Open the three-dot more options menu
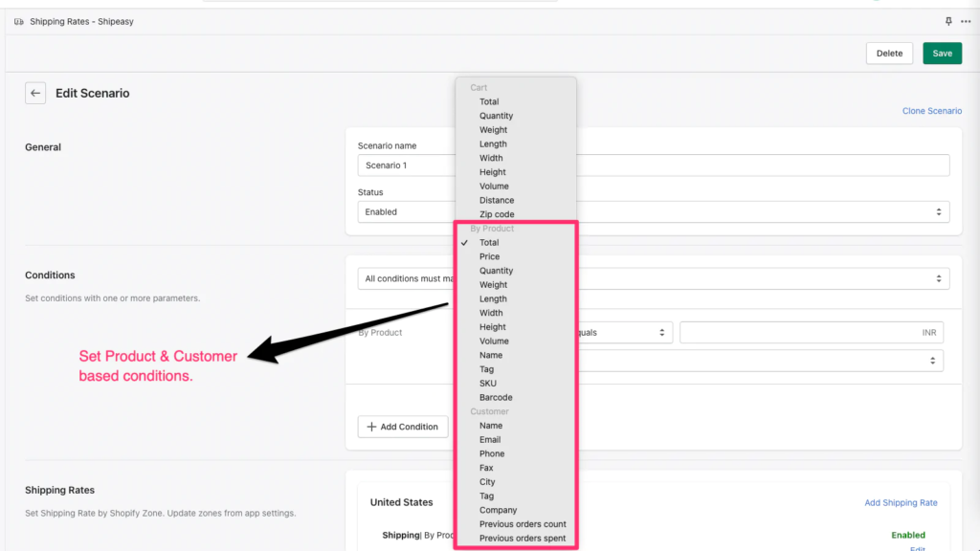 [965, 20]
